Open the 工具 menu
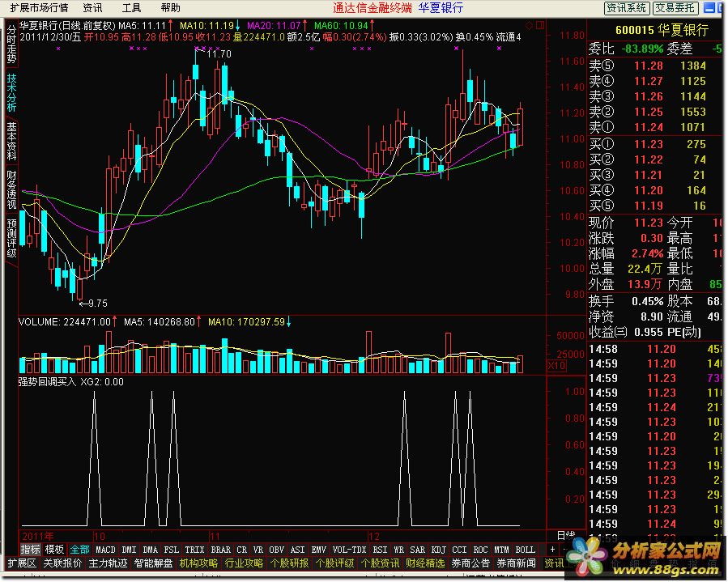 [x=131, y=7]
